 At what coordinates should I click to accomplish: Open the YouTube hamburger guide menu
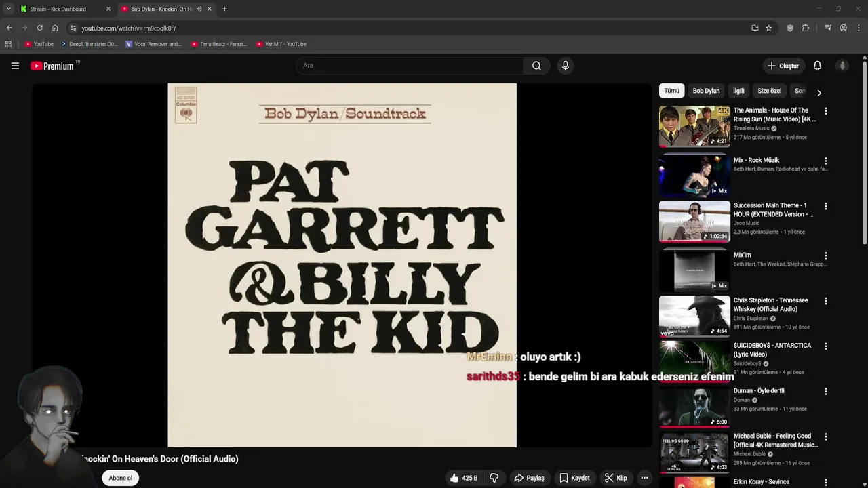point(15,66)
